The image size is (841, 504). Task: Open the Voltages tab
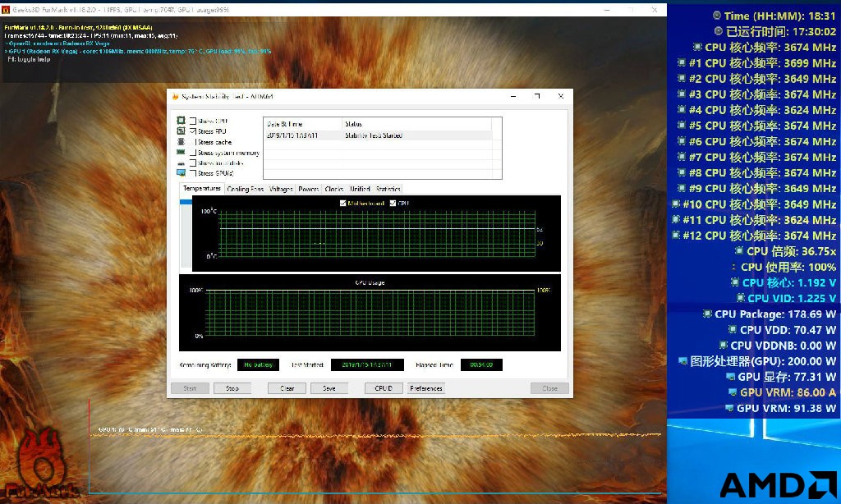point(281,189)
